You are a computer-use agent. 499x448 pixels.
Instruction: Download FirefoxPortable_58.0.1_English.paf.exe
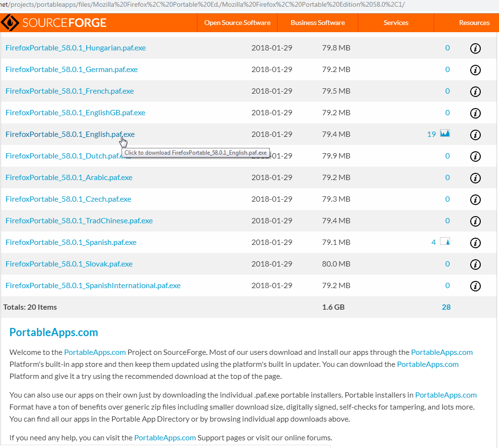[x=70, y=134]
